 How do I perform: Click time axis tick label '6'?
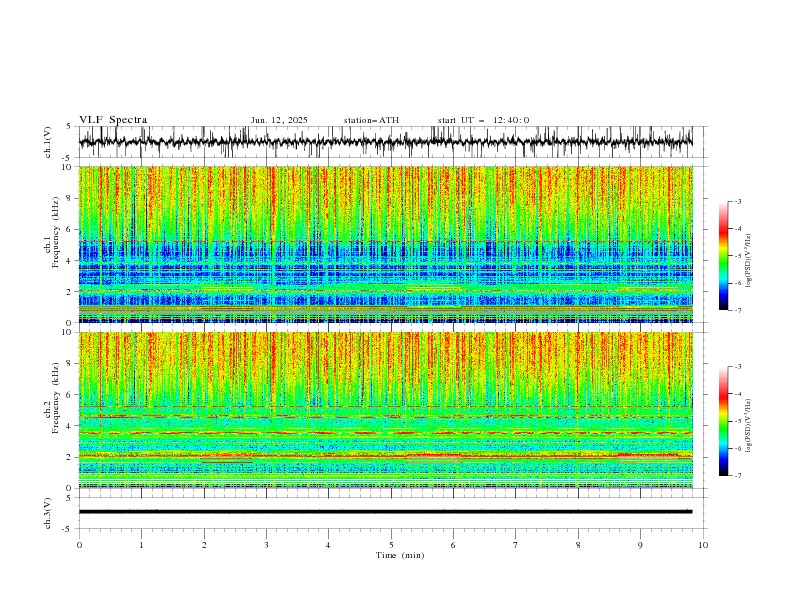tap(453, 545)
